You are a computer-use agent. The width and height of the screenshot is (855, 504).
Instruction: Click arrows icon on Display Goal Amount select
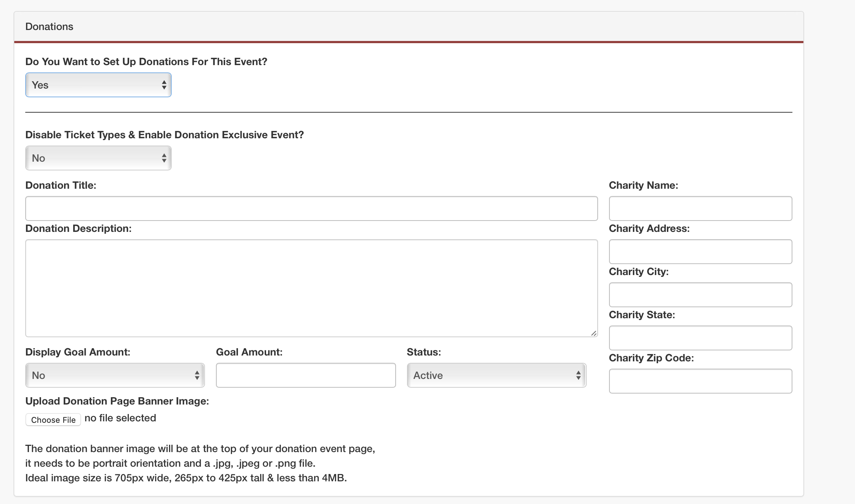(197, 375)
